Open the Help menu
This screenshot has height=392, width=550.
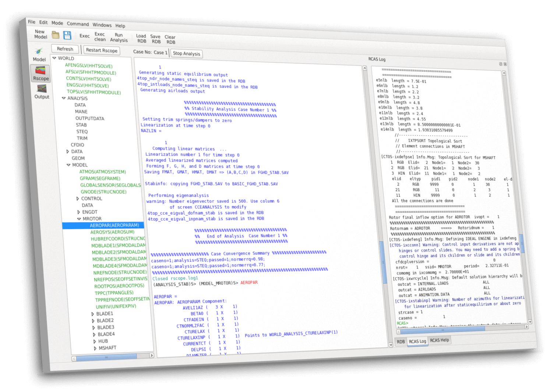pos(120,26)
